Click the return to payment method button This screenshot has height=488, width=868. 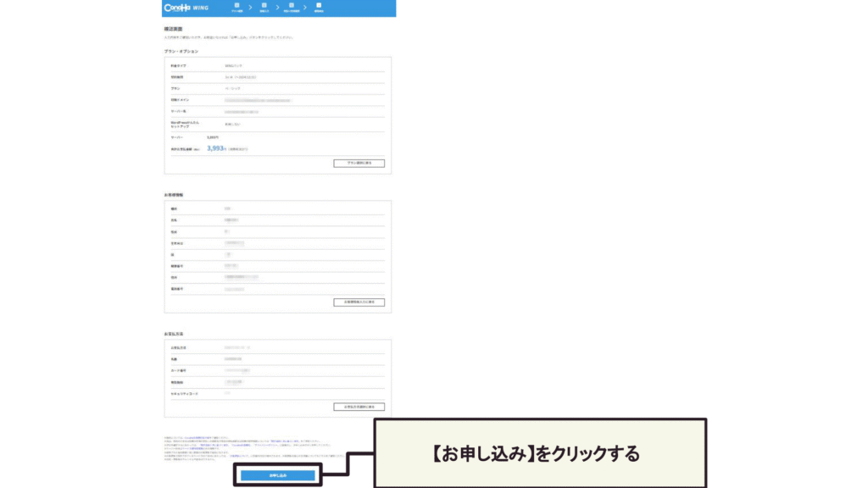[x=359, y=407]
